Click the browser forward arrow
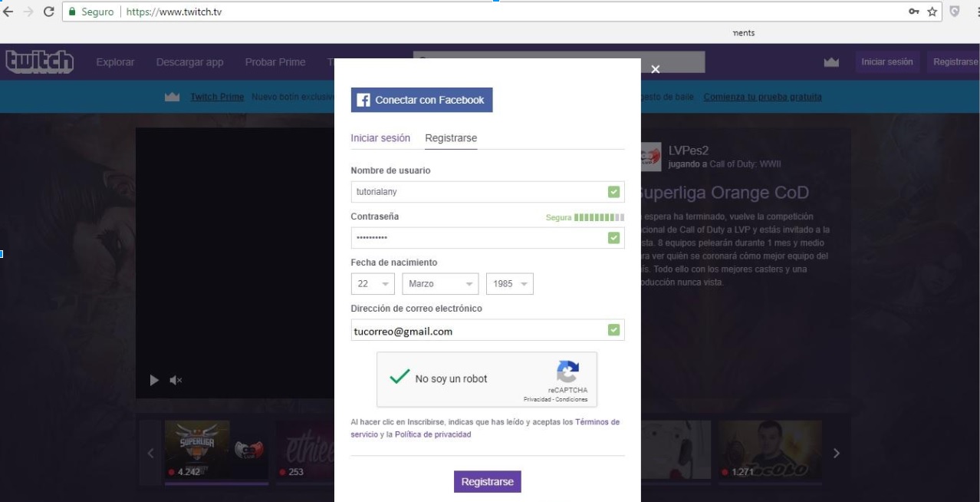The width and height of the screenshot is (980, 502). (28, 12)
